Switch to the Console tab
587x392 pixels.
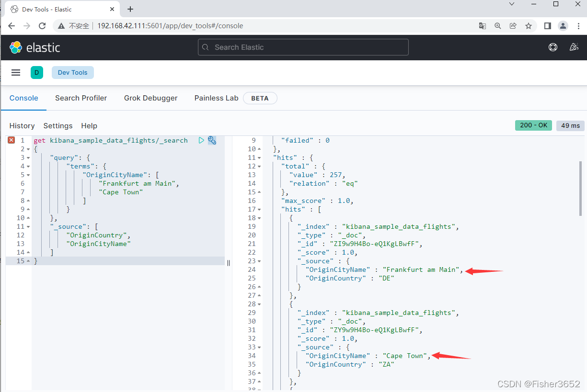[24, 98]
